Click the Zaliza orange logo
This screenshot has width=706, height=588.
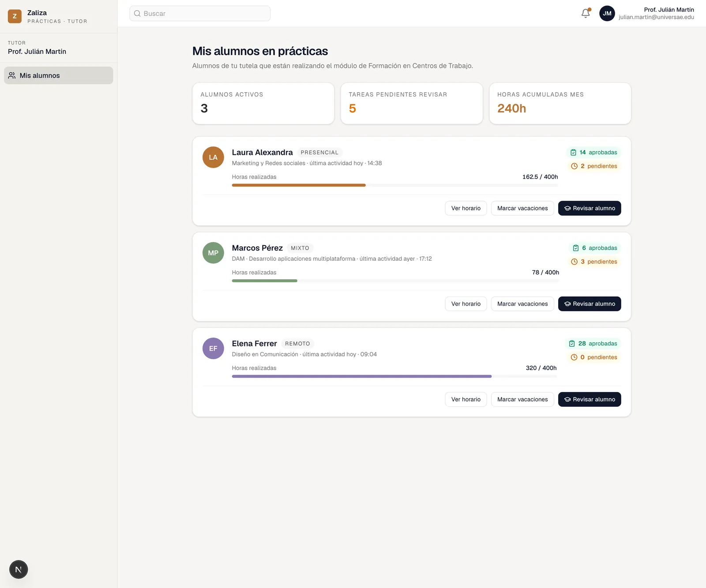(x=15, y=16)
